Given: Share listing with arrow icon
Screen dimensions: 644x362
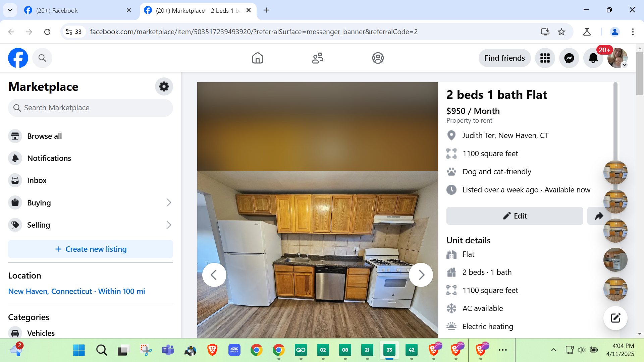Looking at the screenshot, I should click(599, 216).
